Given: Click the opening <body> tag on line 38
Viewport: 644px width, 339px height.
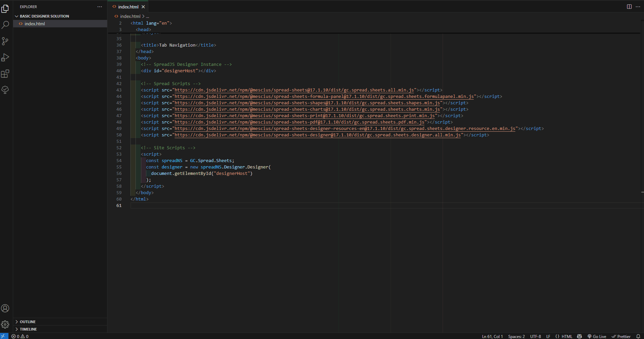Looking at the screenshot, I should pyautogui.click(x=143, y=58).
